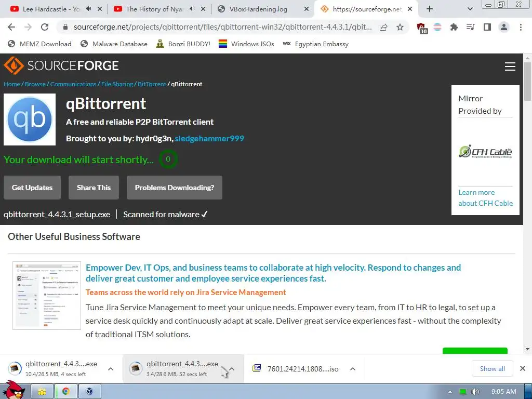Viewport: 532px width, 399px height.
Task: Open the Home breadcrumb link
Action: tap(12, 84)
